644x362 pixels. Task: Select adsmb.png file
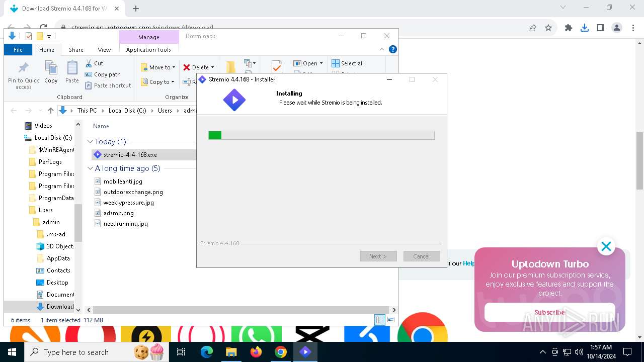pos(119,213)
